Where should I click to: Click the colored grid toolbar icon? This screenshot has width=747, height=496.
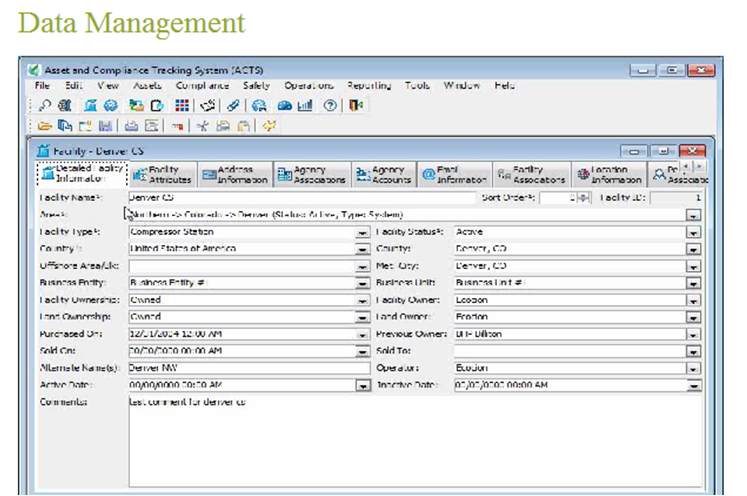coord(183,105)
